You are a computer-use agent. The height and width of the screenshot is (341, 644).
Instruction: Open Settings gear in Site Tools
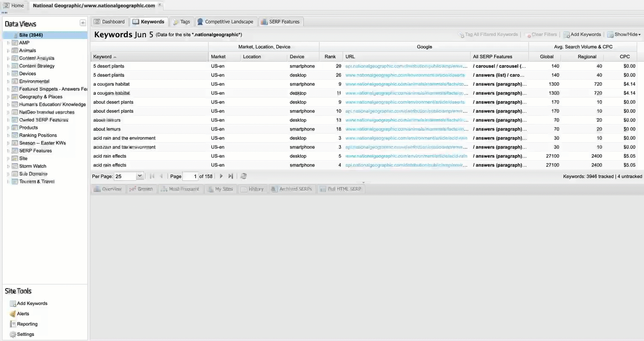(13, 334)
